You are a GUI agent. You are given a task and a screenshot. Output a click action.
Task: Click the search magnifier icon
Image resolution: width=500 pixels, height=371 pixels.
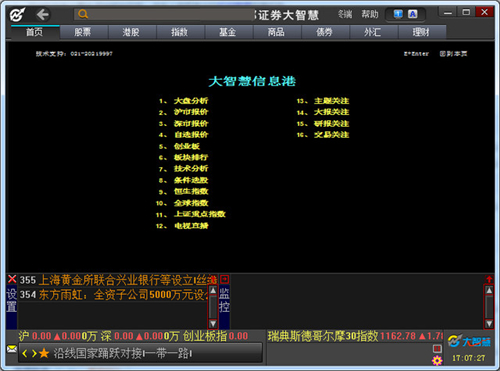pyautogui.click(x=83, y=14)
